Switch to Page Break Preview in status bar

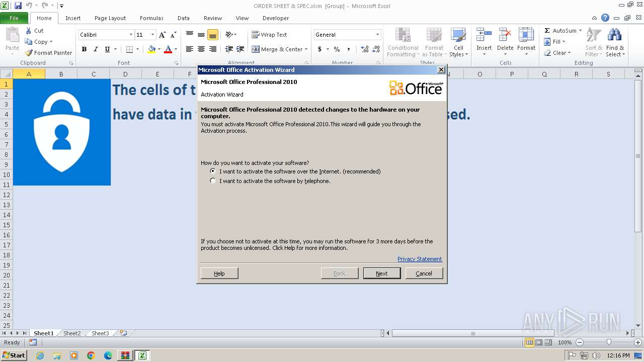pyautogui.click(x=549, y=342)
